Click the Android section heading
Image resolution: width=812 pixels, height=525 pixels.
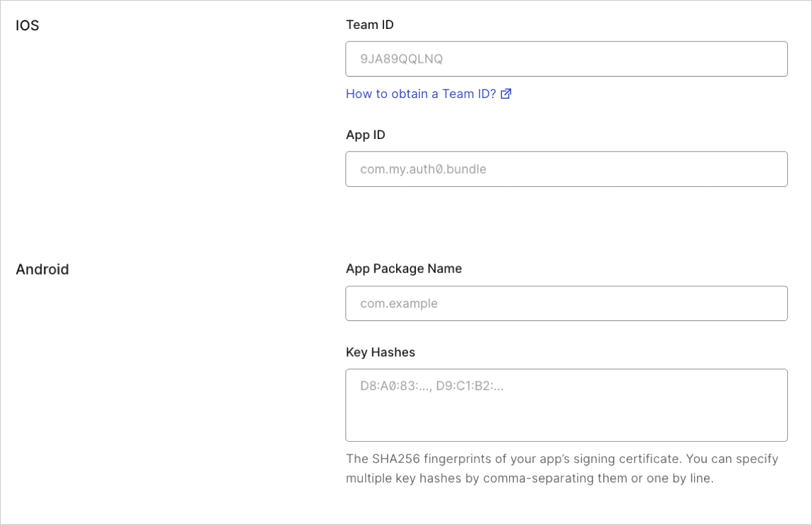click(42, 269)
